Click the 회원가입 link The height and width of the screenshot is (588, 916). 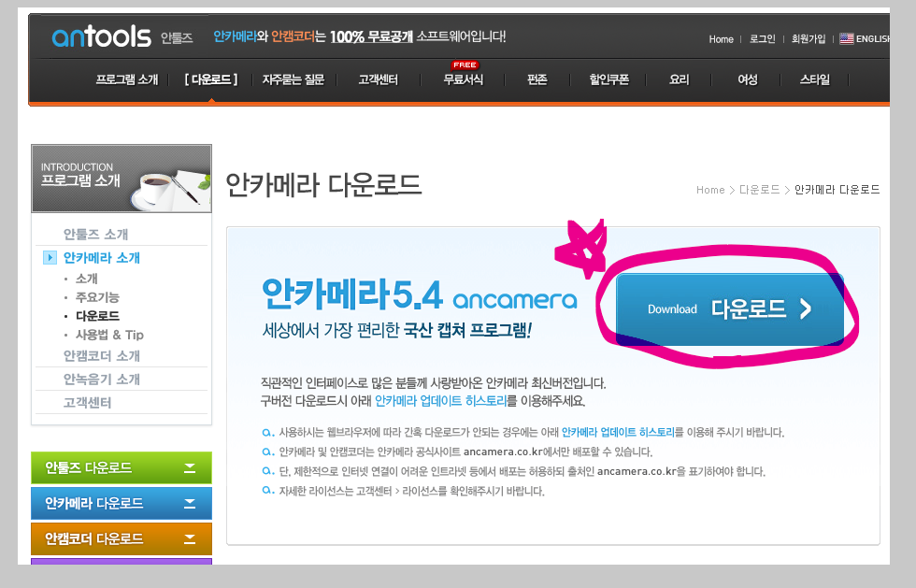[x=809, y=39]
